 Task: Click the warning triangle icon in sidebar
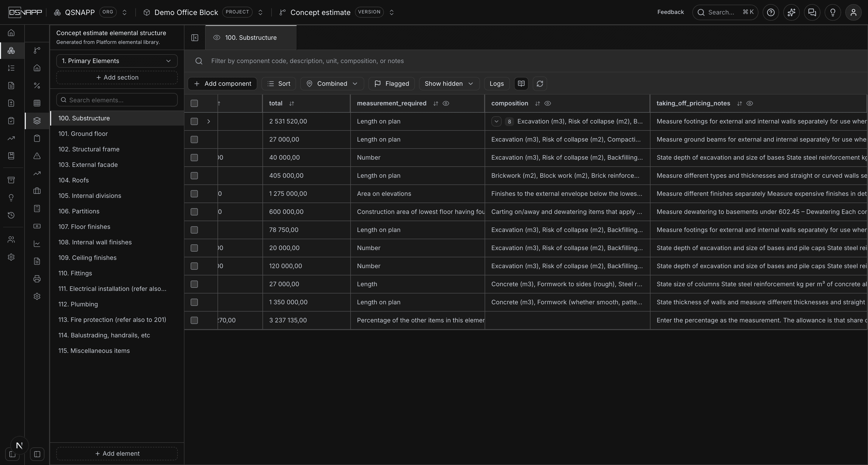tap(37, 156)
